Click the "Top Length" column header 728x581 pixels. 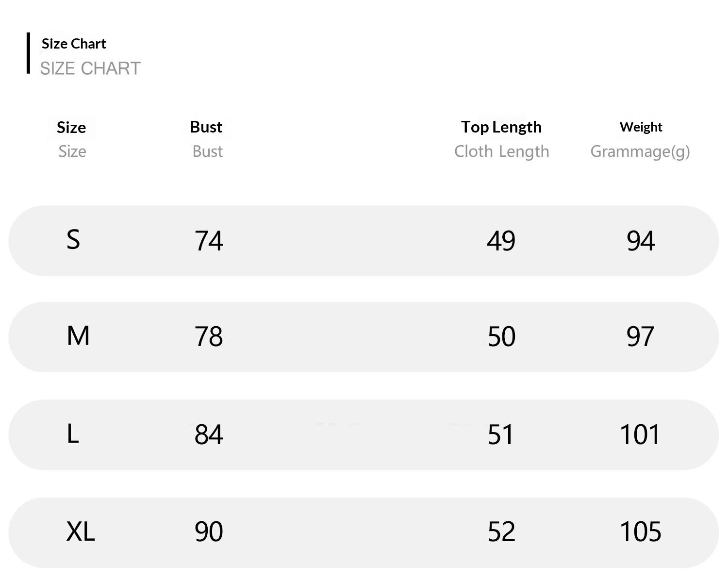tap(501, 127)
